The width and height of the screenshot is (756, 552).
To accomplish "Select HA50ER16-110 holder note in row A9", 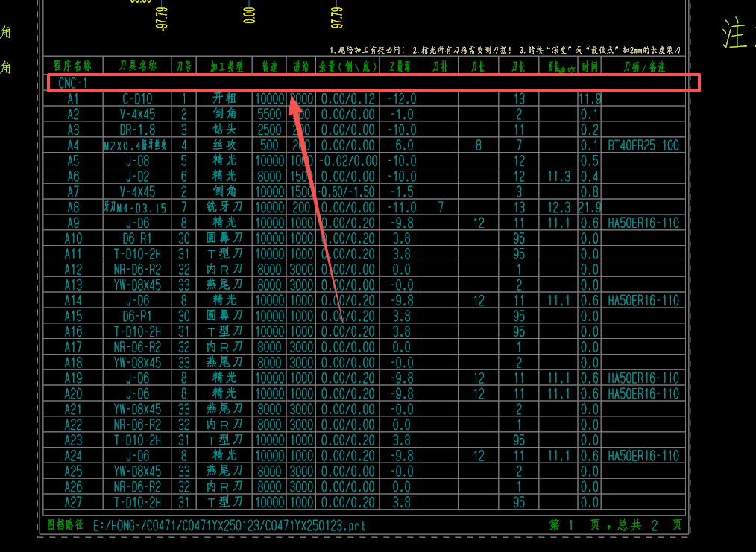I will coord(643,223).
